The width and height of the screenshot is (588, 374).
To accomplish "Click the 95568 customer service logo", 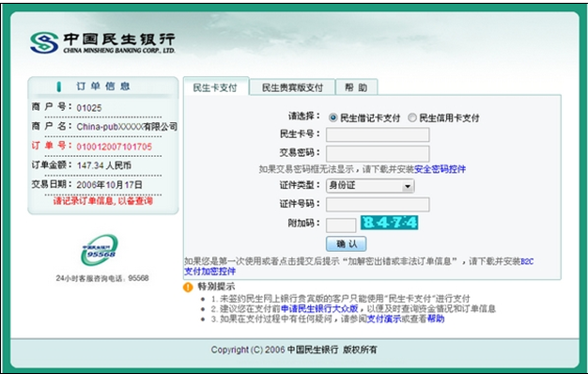I will click(100, 250).
